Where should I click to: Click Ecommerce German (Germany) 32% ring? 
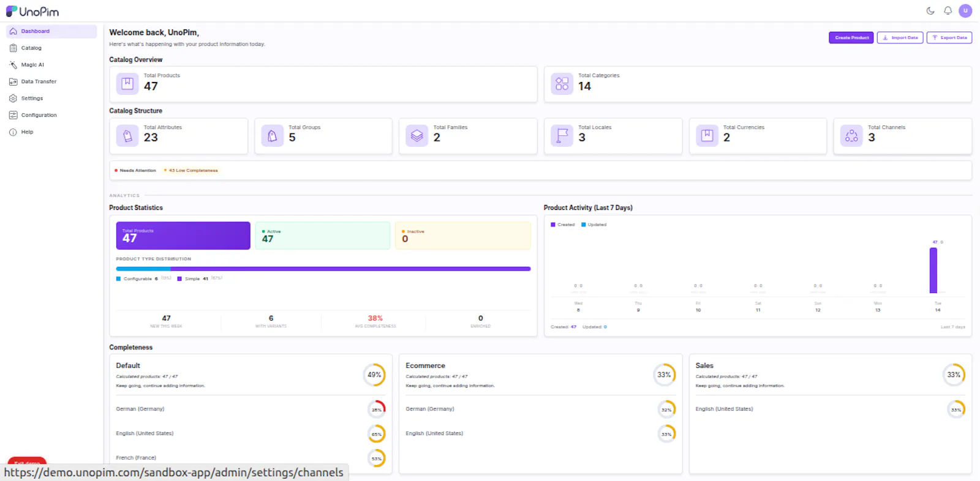coord(666,409)
